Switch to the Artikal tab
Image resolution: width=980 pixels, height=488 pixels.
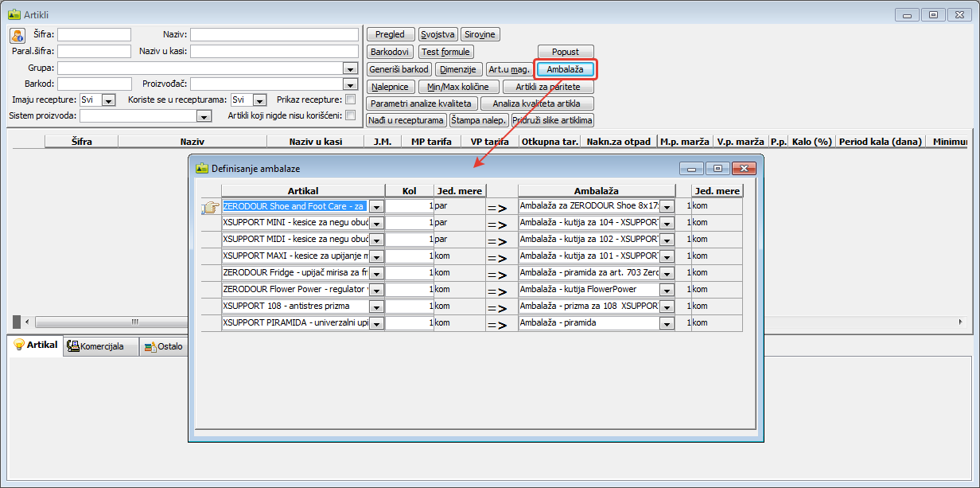35,346
